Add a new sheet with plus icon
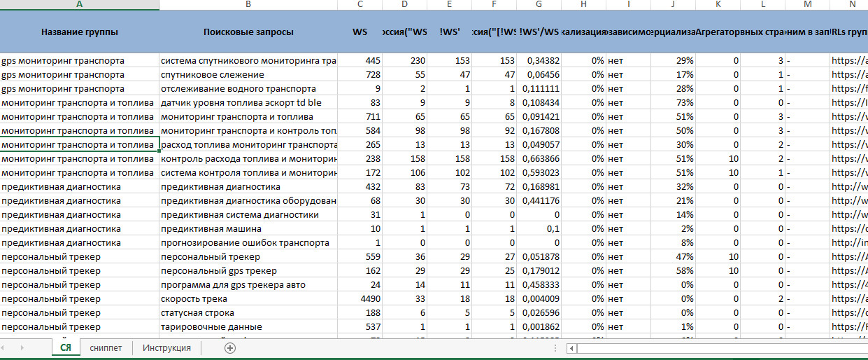The height and width of the screenshot is (360, 868). coord(230,348)
